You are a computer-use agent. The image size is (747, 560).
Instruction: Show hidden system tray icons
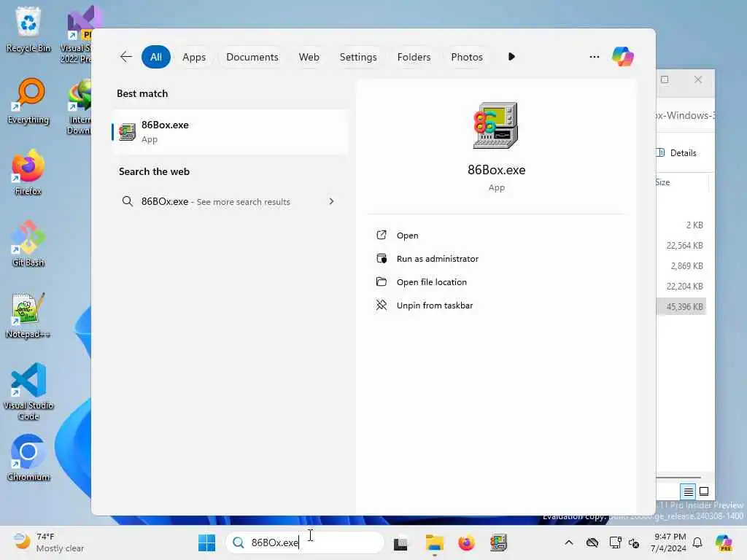point(569,542)
